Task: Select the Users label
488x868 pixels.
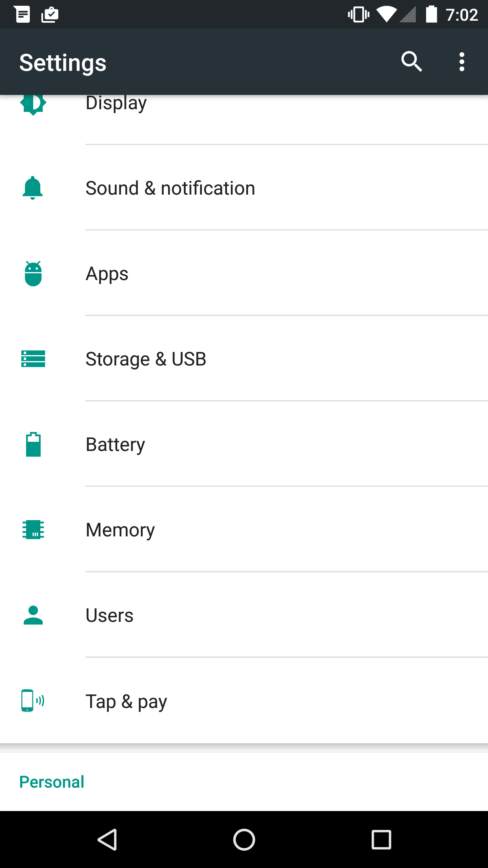Action: (x=109, y=615)
